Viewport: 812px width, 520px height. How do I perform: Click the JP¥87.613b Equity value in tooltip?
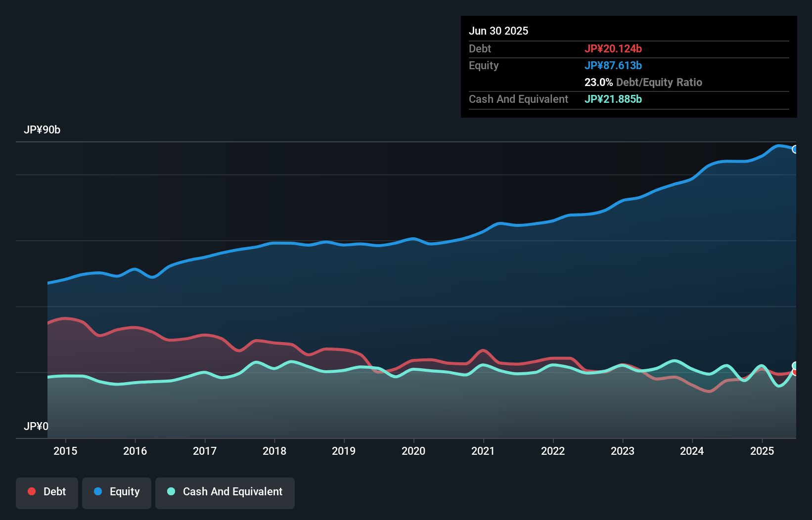point(614,65)
